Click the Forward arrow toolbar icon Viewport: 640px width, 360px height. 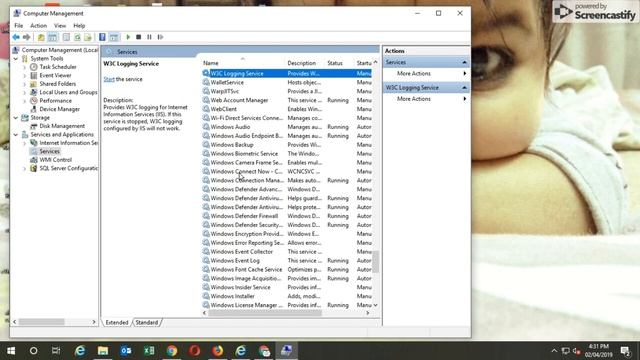point(27,37)
